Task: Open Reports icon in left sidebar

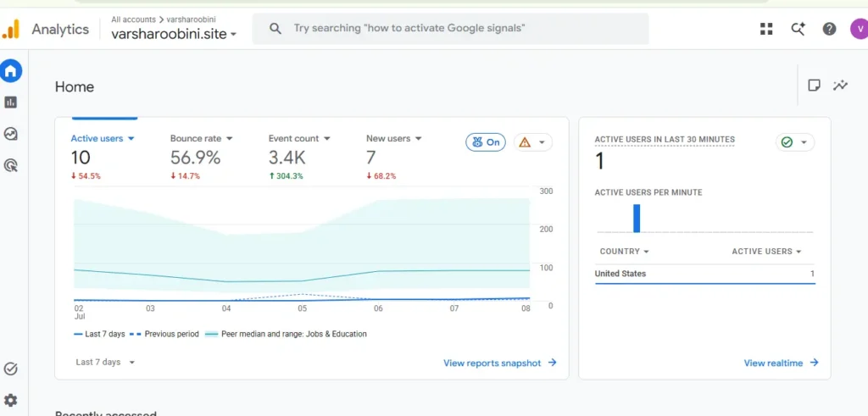Action: [10, 103]
